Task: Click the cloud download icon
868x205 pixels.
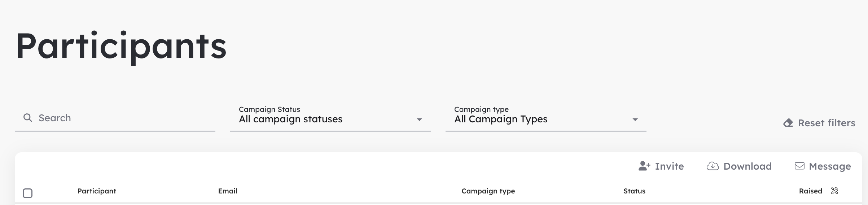Action: tap(713, 166)
